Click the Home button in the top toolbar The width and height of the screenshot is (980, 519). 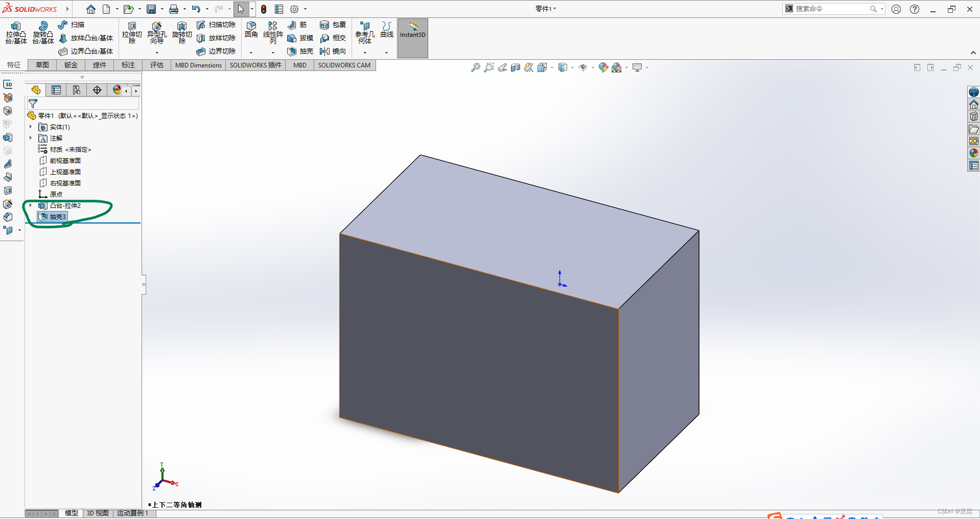91,9
